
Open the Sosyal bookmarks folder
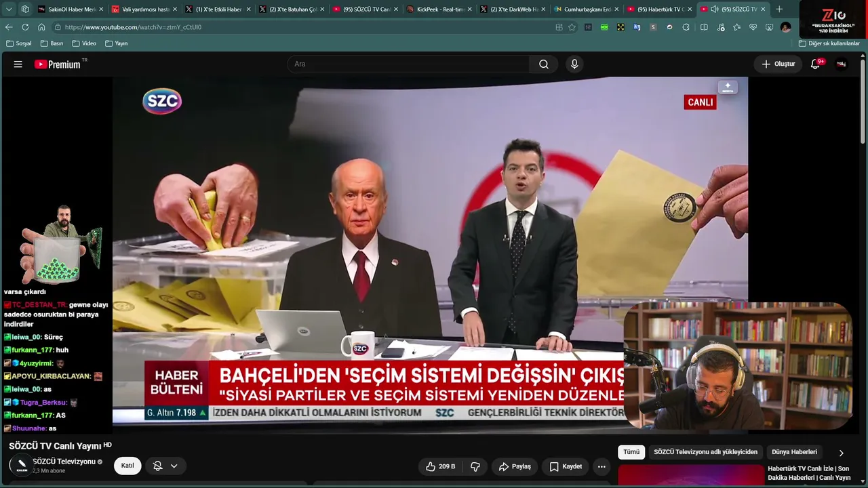click(x=19, y=43)
